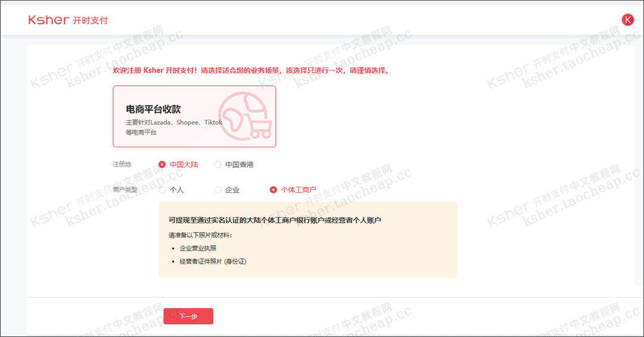Click the 请准备以下照片或材料 text
The width and height of the screenshot is (644, 337).
[x=200, y=235]
